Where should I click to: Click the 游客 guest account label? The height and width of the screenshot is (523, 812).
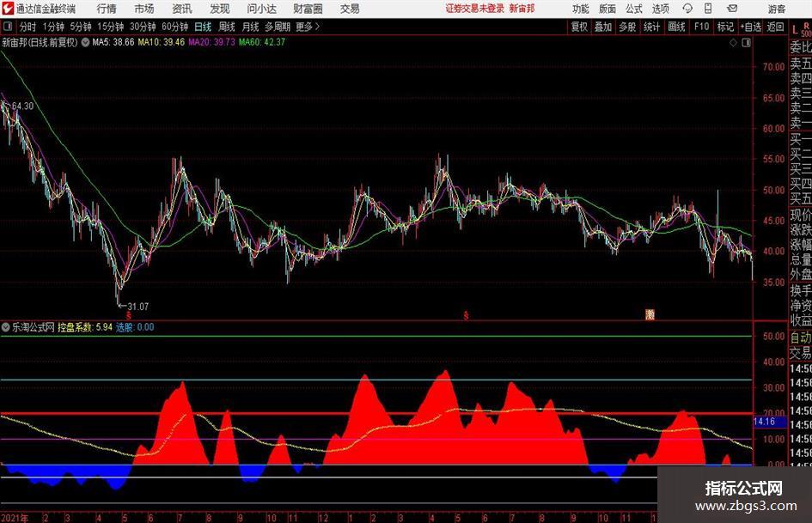coord(776,9)
